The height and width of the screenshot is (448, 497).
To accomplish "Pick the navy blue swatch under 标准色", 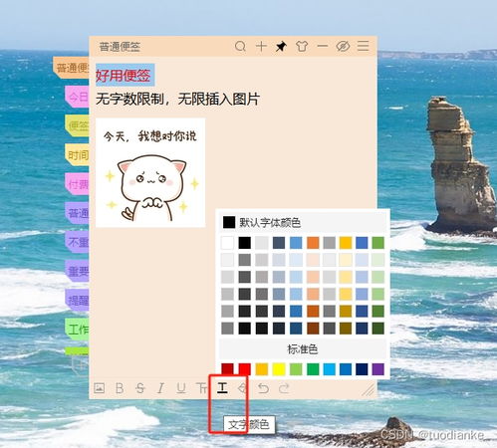I will pyautogui.click(x=362, y=369).
